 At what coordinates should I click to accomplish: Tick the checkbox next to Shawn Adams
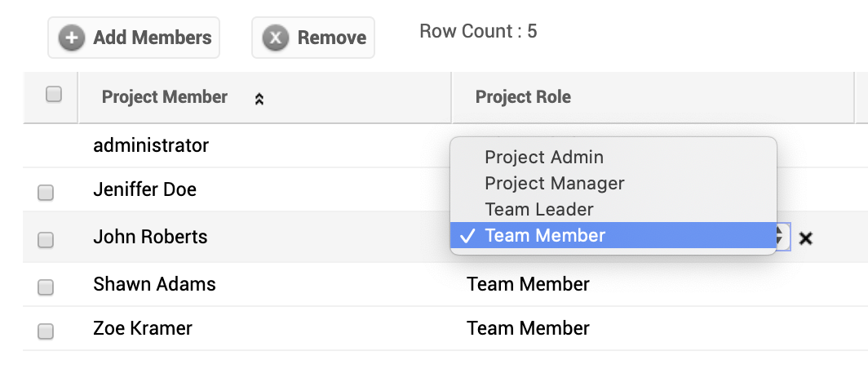pos(46,287)
